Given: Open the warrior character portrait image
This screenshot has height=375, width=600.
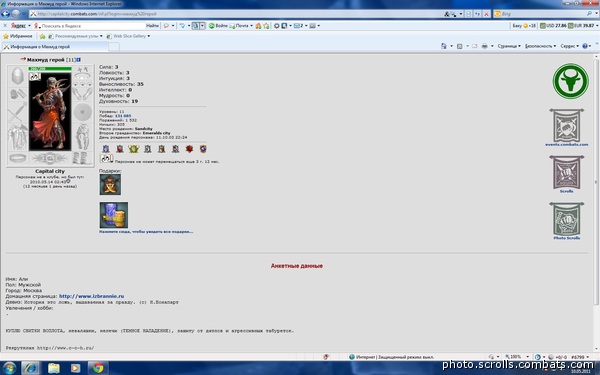Looking at the screenshot, I should point(50,112).
